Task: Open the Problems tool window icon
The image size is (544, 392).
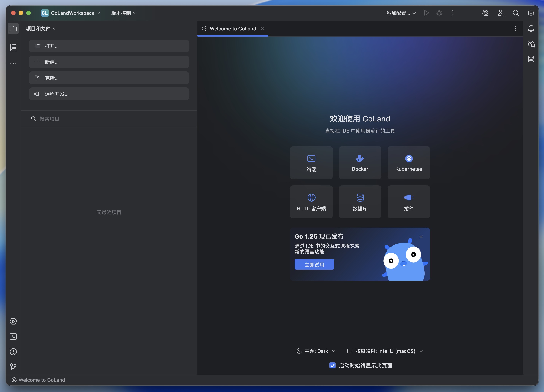Action: pos(13,352)
